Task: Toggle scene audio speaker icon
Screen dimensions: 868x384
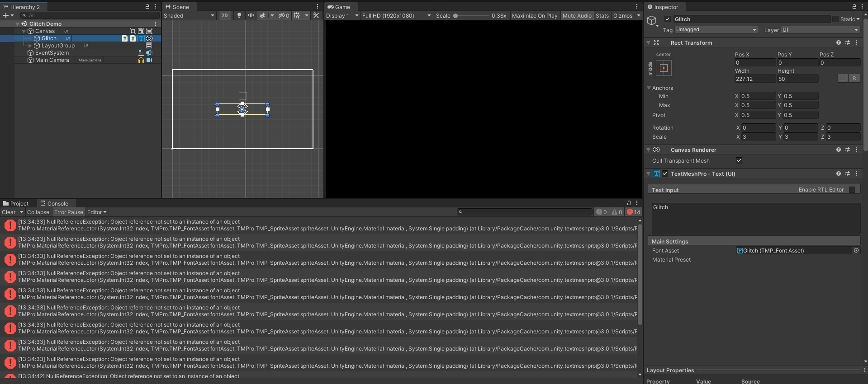Action: (x=251, y=15)
